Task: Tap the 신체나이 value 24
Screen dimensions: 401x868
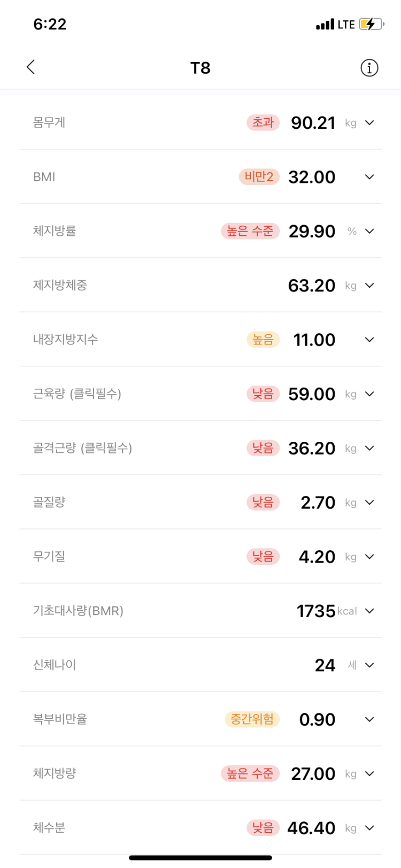Action: [x=325, y=665]
